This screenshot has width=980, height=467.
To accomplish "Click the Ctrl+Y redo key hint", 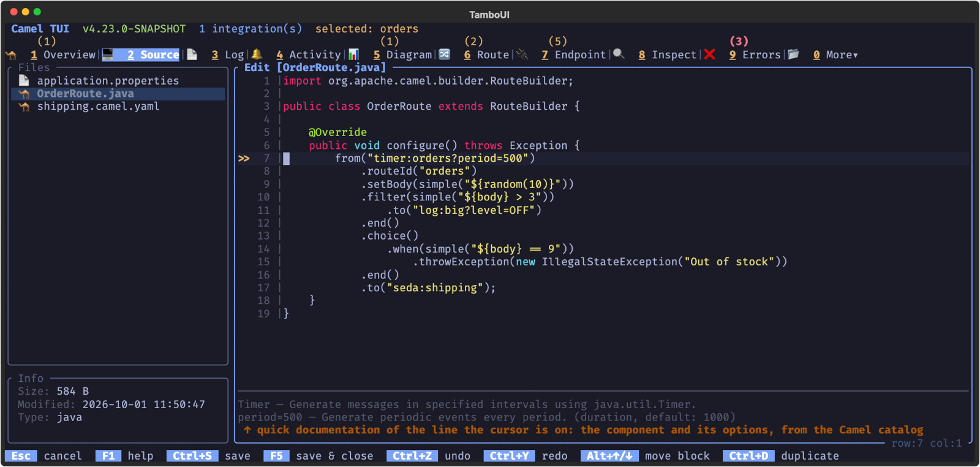I will pos(526,456).
